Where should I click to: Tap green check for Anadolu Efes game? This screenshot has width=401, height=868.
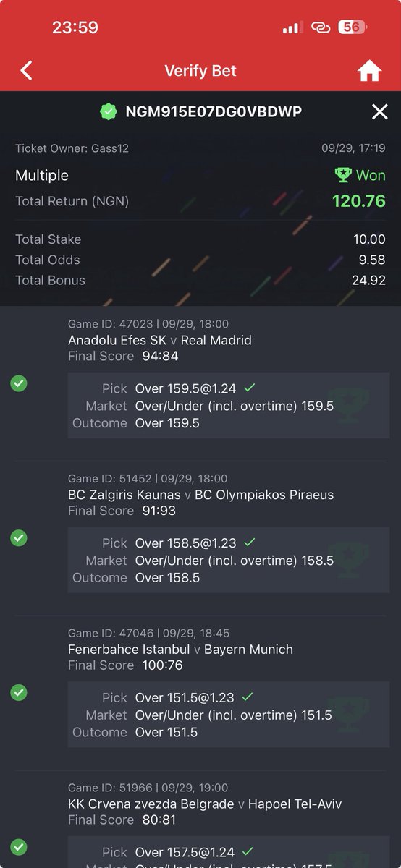19,383
